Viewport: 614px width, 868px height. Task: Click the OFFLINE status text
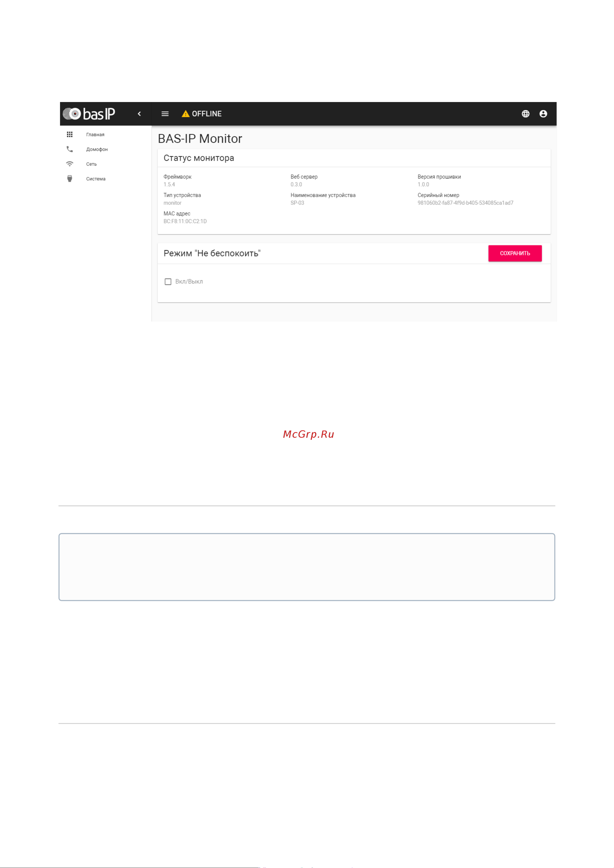coord(206,114)
